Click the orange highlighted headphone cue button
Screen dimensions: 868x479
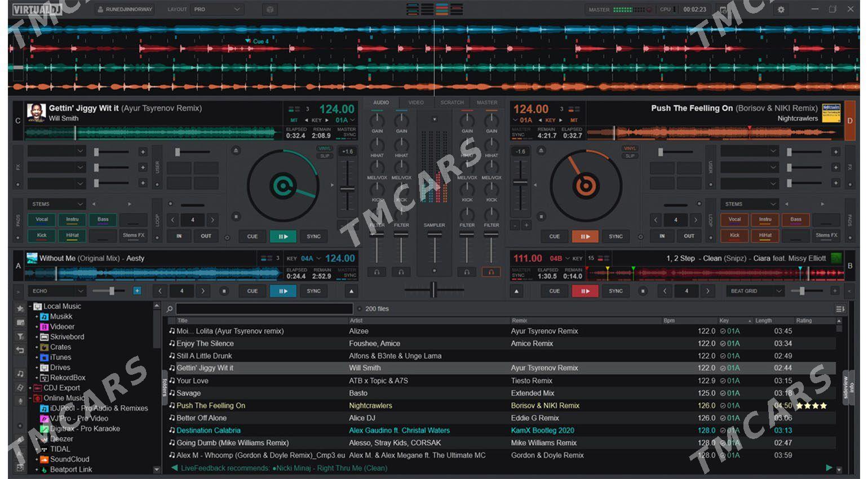pos(491,272)
